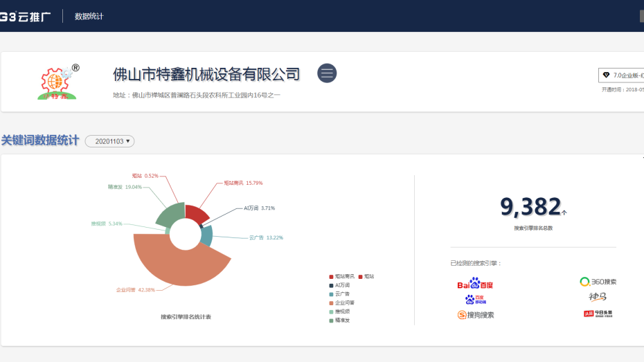Click the G3云推广 brand logo
Image resolution: width=644 pixels, height=362 pixels.
click(26, 16)
